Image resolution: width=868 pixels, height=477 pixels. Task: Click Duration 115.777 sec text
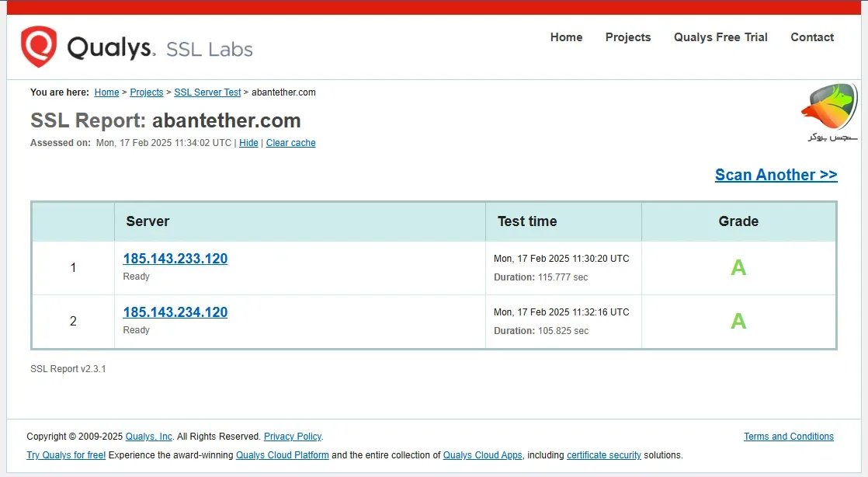pyautogui.click(x=541, y=277)
